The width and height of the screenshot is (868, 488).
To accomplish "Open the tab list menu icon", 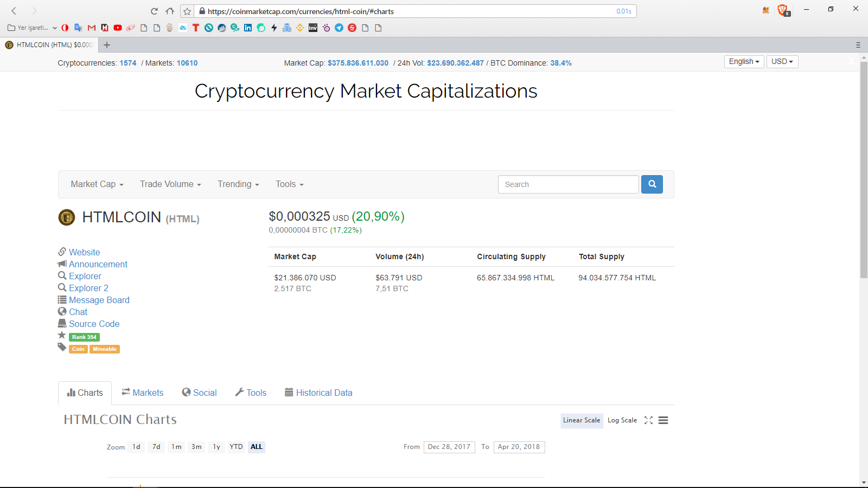I will pos(858,45).
